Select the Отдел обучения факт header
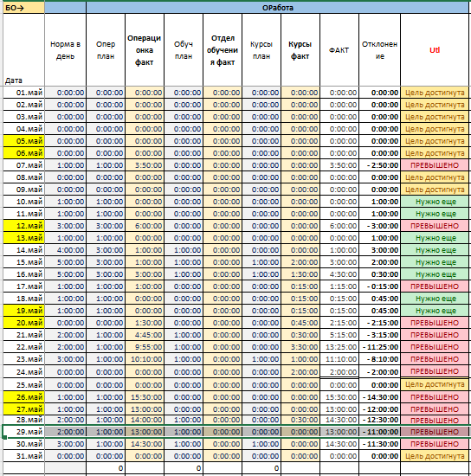 [223, 50]
